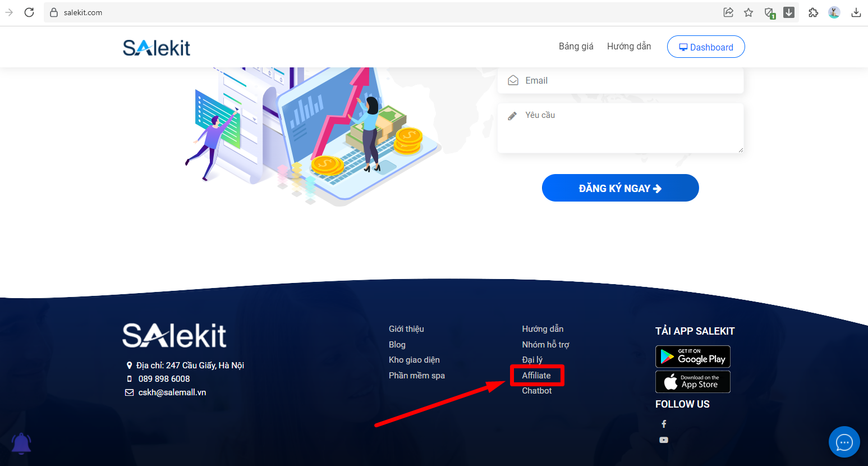
Task: Click the Get it on Google Play badge
Action: (693, 357)
